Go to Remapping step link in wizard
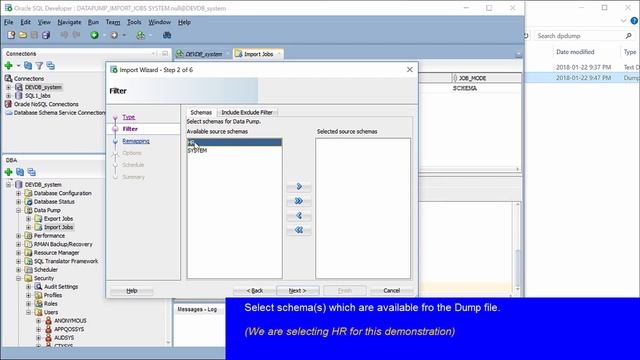 [x=136, y=141]
